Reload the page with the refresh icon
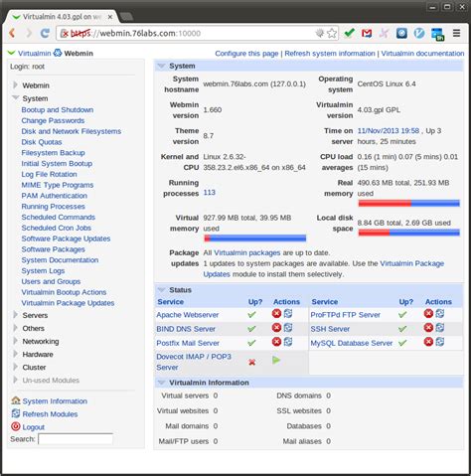The width and height of the screenshot is (471, 476). [45, 33]
